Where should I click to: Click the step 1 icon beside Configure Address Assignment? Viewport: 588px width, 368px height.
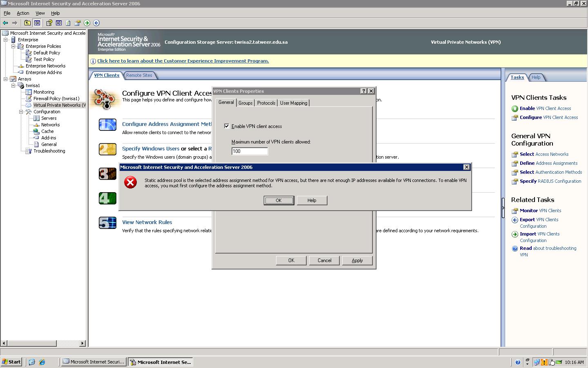pyautogui.click(x=107, y=125)
